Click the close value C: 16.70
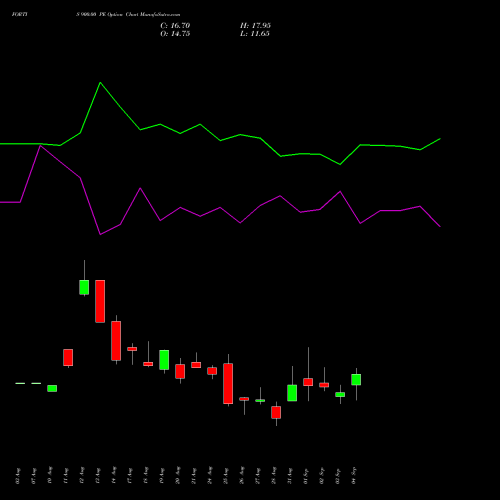The image size is (500, 500). pos(175,26)
